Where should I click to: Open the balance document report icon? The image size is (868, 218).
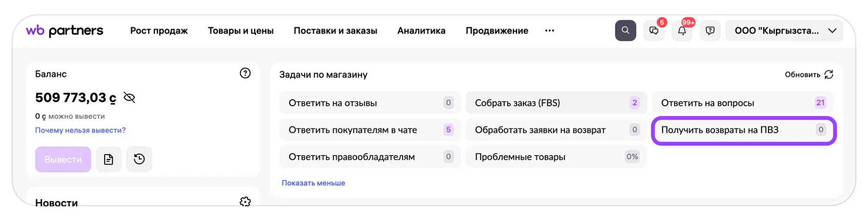109,159
